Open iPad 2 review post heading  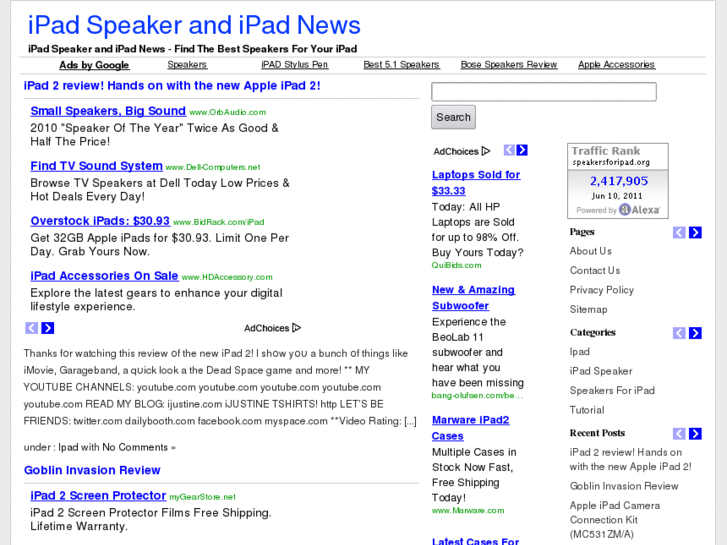coord(172,86)
